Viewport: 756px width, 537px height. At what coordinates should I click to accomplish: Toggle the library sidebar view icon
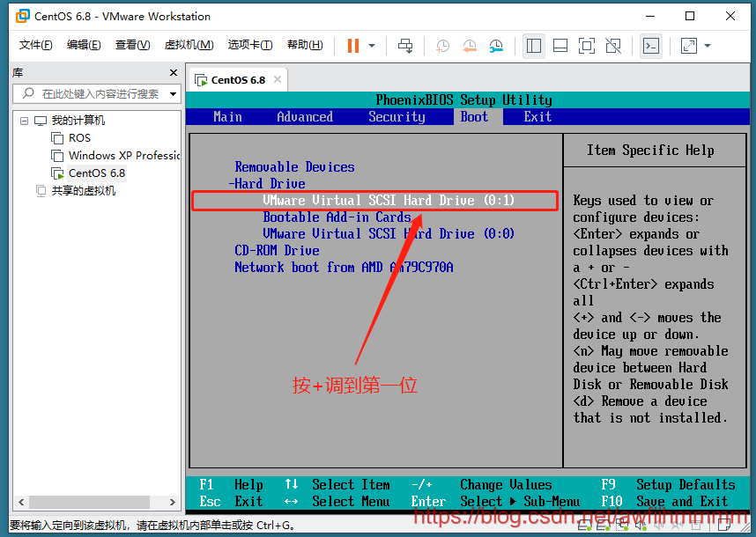pyautogui.click(x=534, y=46)
